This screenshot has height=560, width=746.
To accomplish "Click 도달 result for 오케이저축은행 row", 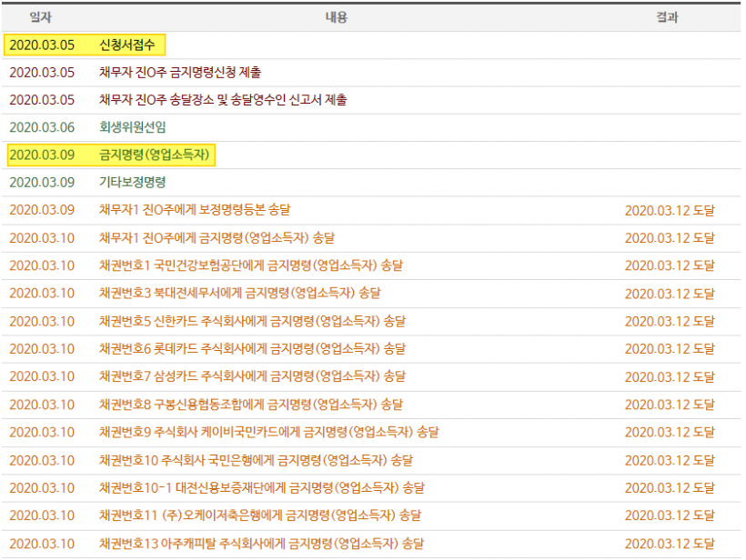I will click(670, 515).
